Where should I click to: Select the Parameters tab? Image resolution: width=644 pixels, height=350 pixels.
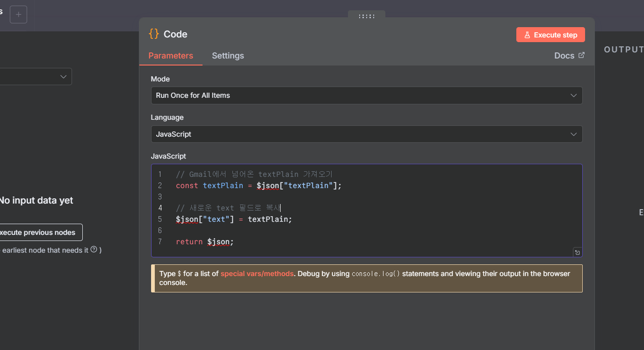coord(171,56)
